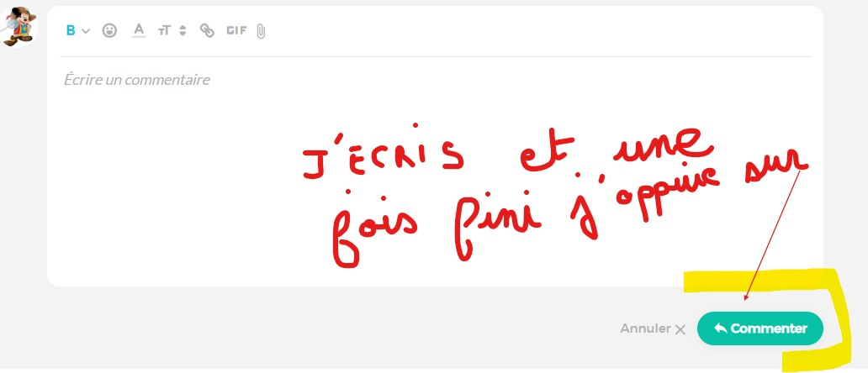868x373 pixels.
Task: Select the text size TT icon
Action: [x=164, y=31]
